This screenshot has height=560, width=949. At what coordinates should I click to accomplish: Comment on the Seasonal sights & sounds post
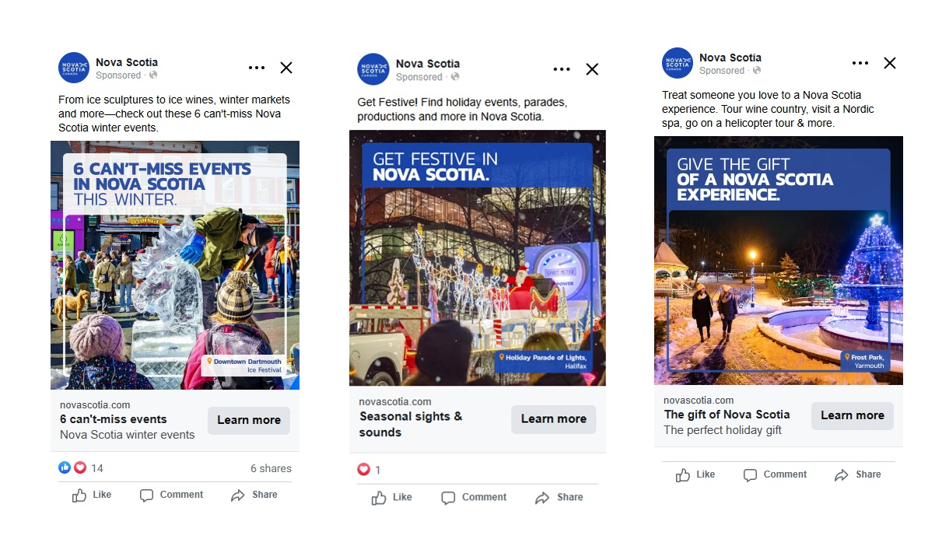tap(474, 497)
